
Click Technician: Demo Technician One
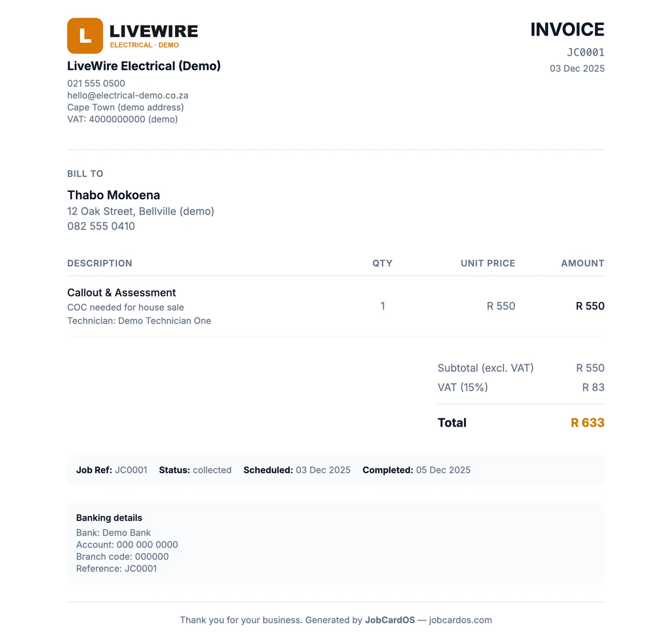(139, 321)
